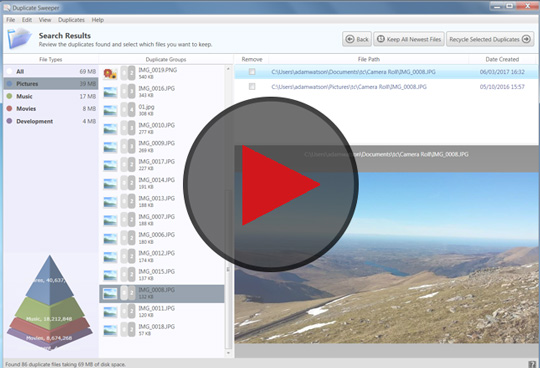Click the thumbnail icon for IMG_0012.JPG

110,257
